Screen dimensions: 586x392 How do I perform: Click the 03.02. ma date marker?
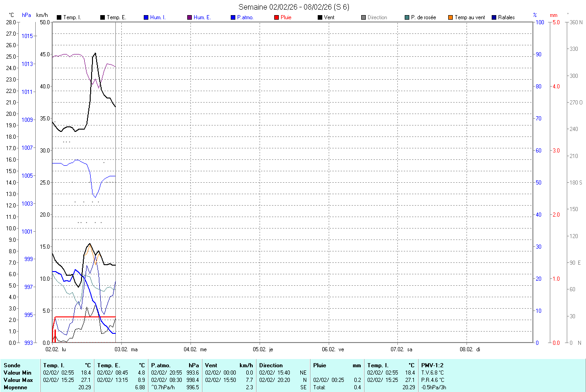pos(126,349)
